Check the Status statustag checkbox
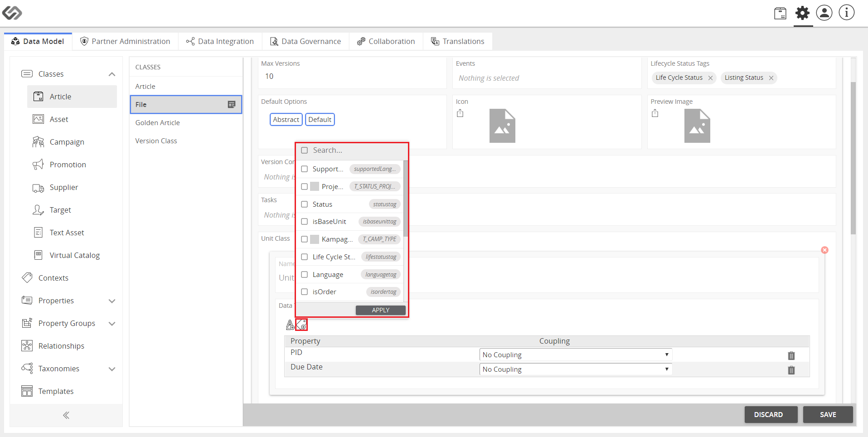Image resolution: width=868 pixels, height=437 pixels. pos(305,204)
